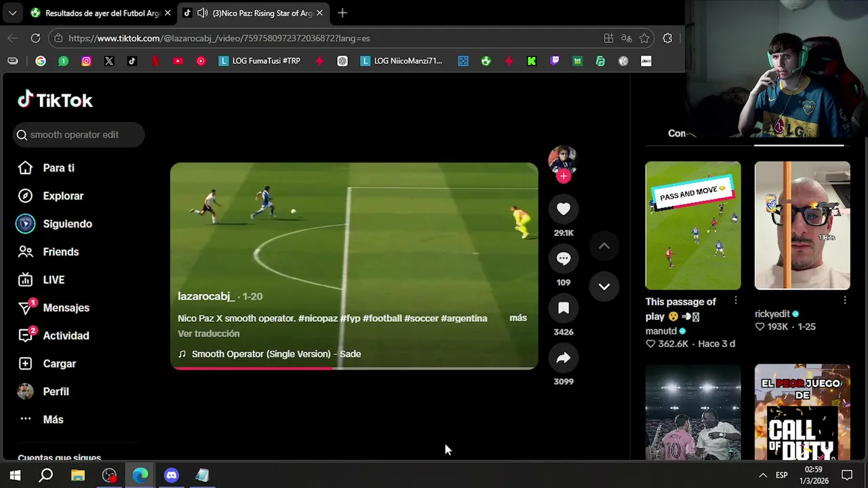Click hashtag #argentina in description
This screenshot has width=868, height=488.
464,318
